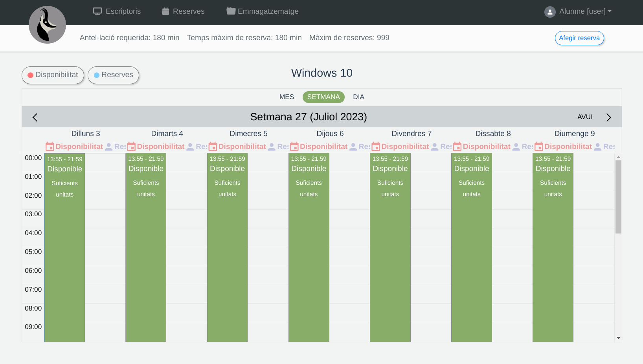
Task: Click the folder icon beside Emmagatzematge
Action: [x=231, y=11]
